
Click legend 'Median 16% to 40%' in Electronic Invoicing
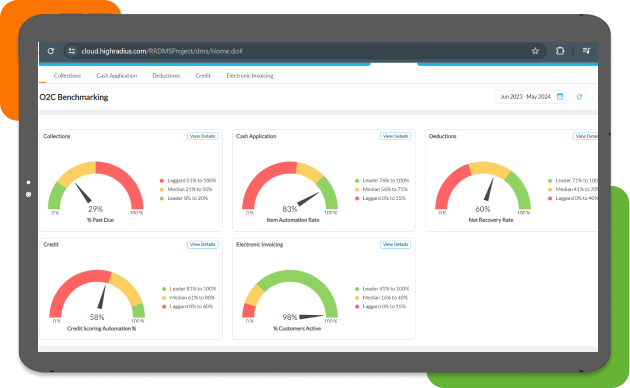point(381,298)
